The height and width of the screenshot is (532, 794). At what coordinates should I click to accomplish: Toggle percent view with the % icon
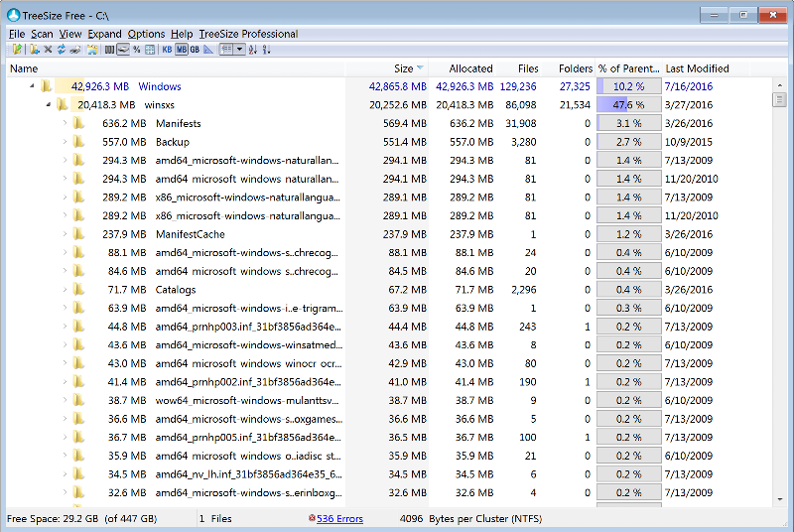click(x=137, y=49)
